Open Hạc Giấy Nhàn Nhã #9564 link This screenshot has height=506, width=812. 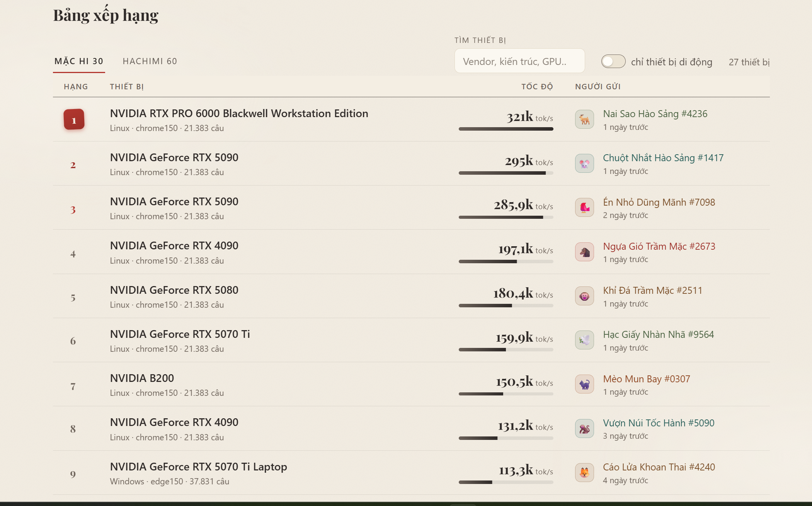[x=659, y=334]
